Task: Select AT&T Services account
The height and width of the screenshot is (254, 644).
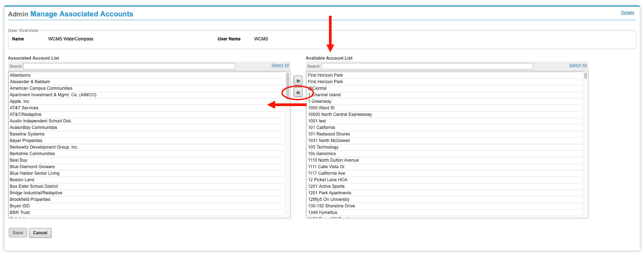Action: pyautogui.click(x=147, y=108)
